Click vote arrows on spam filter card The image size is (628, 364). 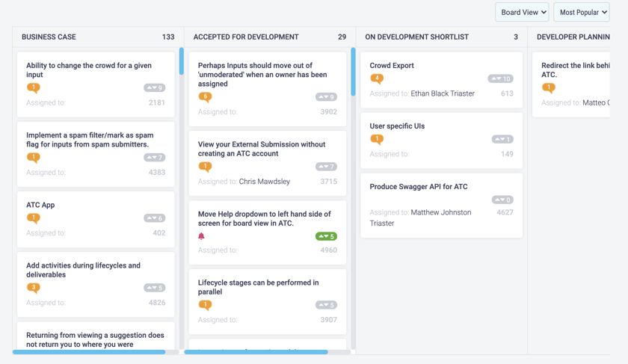pos(154,158)
